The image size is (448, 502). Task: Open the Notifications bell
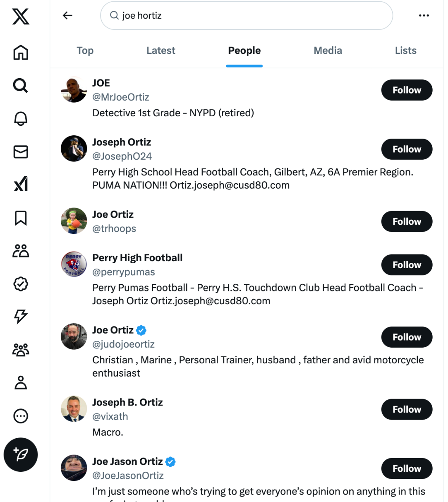point(21,119)
